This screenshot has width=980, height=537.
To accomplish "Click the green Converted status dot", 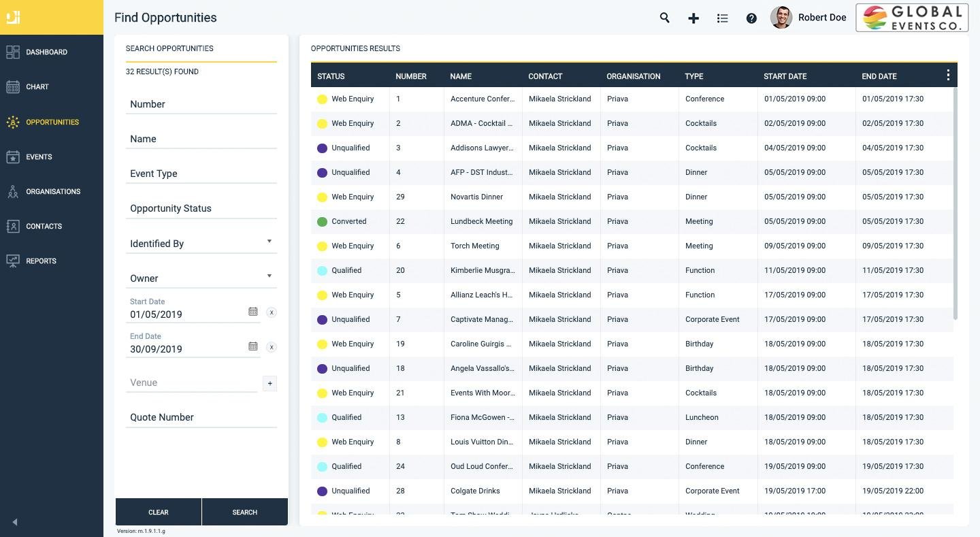I will pyautogui.click(x=323, y=222).
